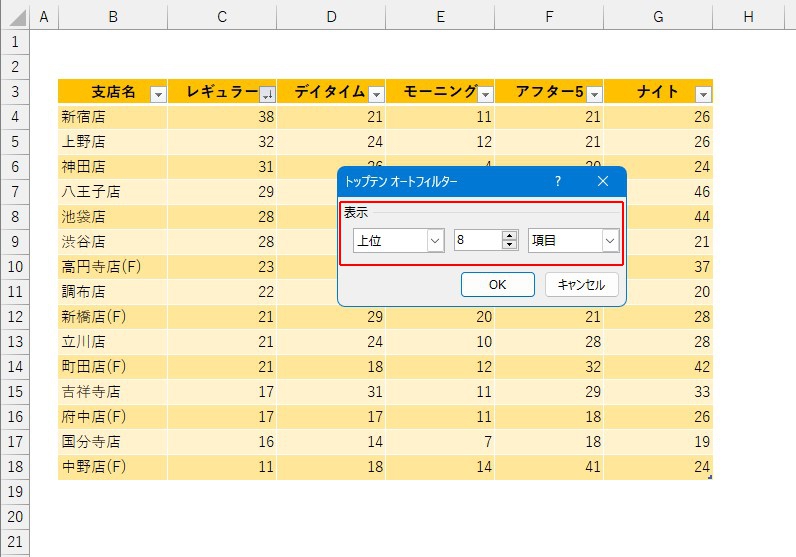Select the cell containing 新宿店
Screen dimensions: 796x557
(x=112, y=117)
